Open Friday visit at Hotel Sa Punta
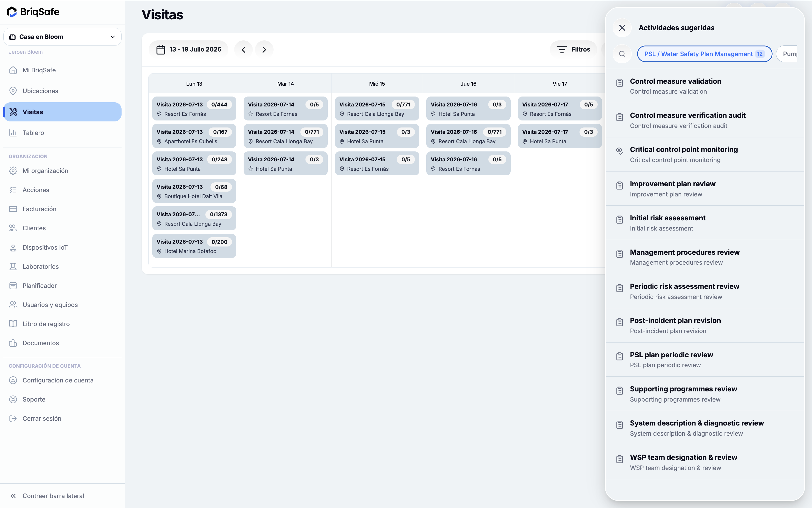This screenshot has width=812, height=508. pos(560,136)
